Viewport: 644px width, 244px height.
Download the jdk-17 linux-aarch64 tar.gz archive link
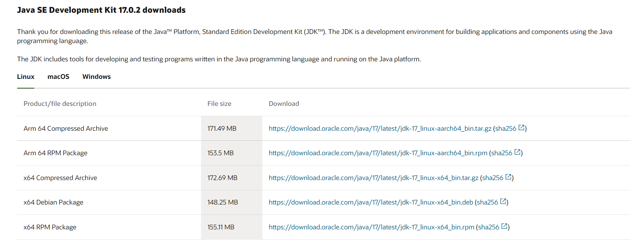[x=380, y=129]
